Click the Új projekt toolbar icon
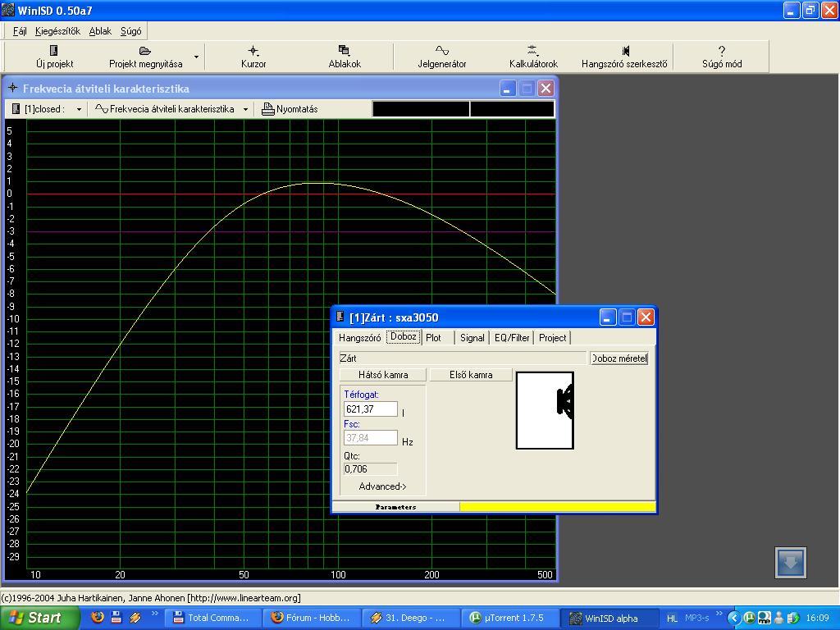This screenshot has width=840, height=630. (54, 57)
